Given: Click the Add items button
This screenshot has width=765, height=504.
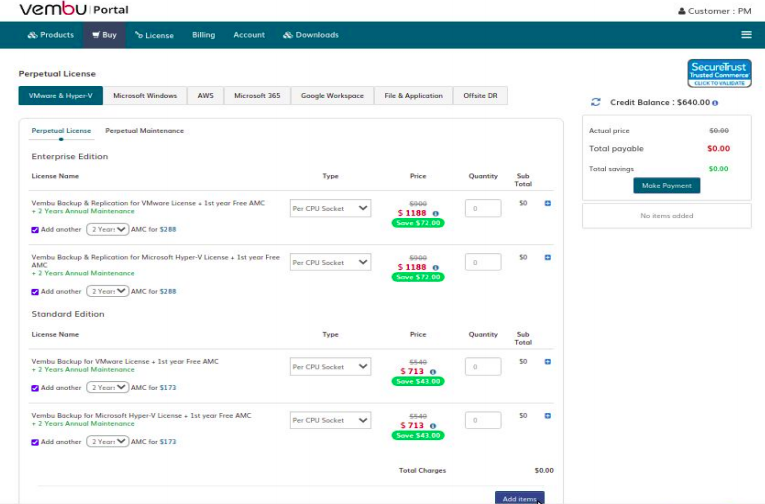Looking at the screenshot, I should tap(520, 498).
